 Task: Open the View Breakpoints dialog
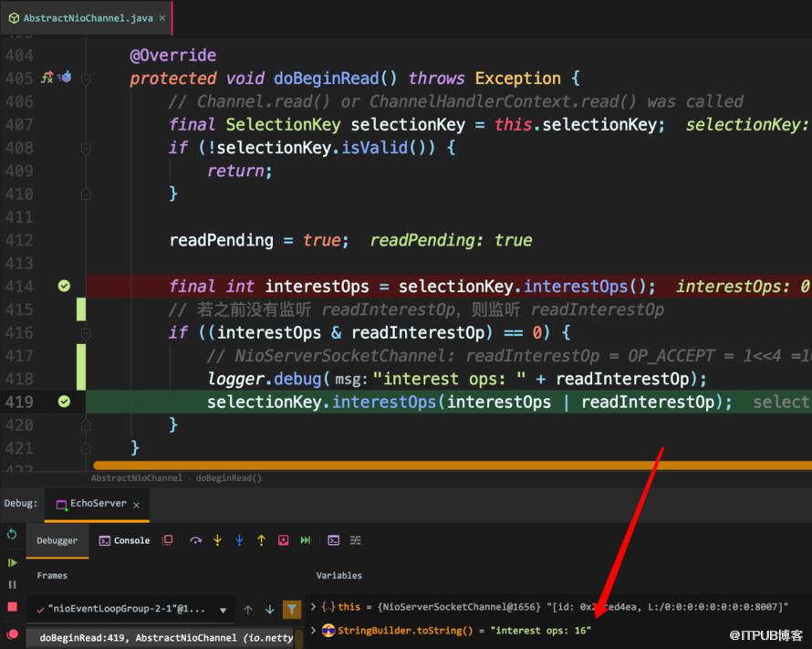click(x=13, y=634)
